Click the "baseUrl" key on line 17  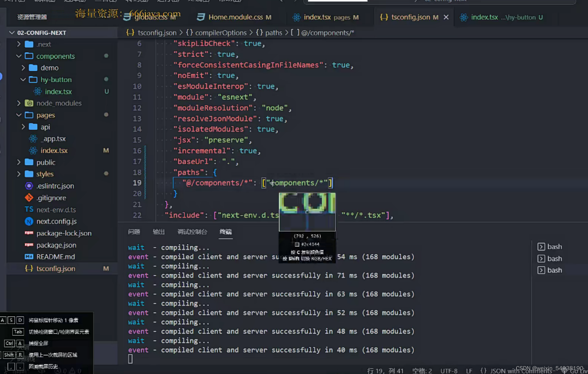[193, 162]
